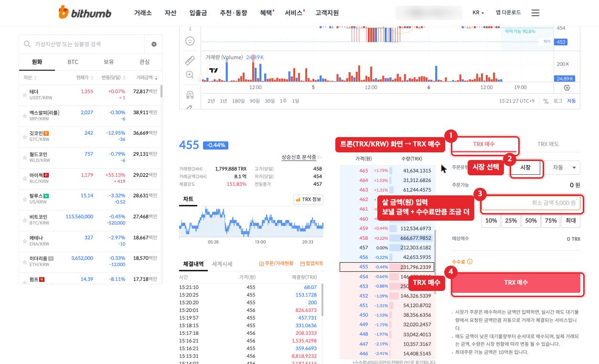Sort asset list by 변동(당일)
Screen dimensions: 599x364
113,77
